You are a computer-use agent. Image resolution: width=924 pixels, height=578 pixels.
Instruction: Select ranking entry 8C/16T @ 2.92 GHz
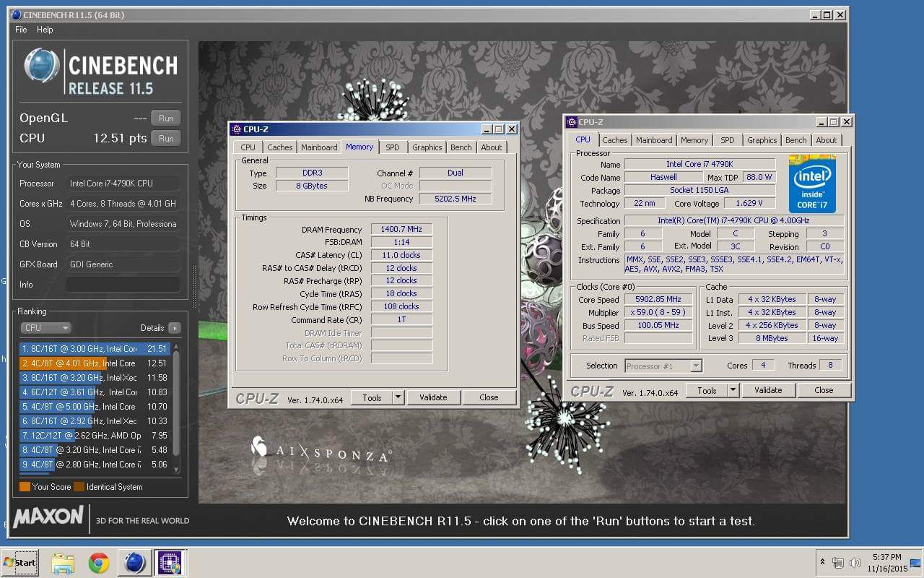point(95,421)
